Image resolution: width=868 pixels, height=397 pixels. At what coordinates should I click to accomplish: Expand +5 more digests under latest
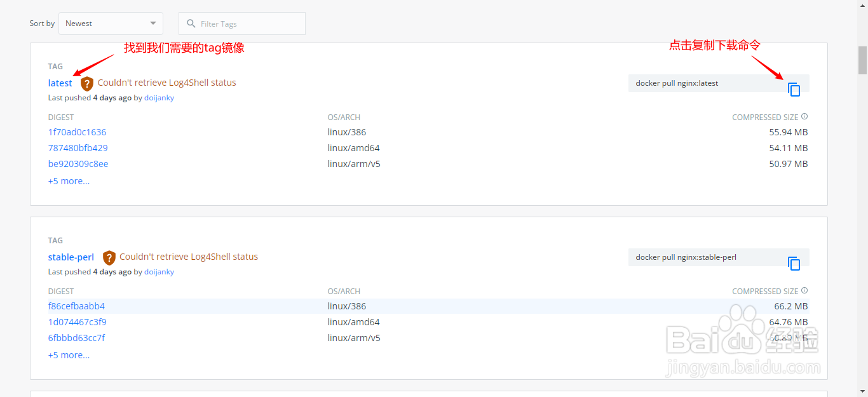click(69, 181)
